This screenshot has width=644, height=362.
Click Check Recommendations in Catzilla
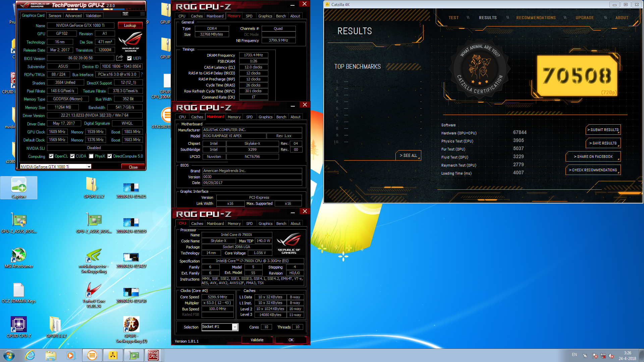[x=593, y=170]
